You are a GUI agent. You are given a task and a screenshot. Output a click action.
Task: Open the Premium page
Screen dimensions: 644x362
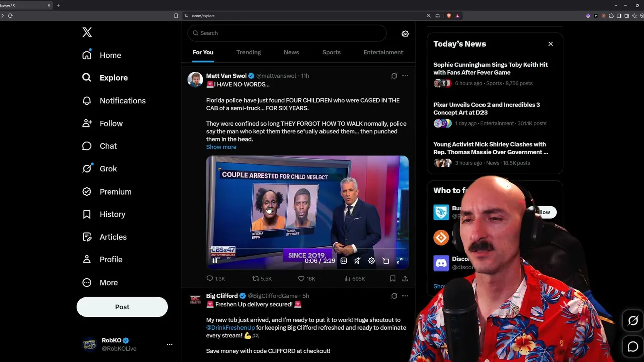(107, 192)
